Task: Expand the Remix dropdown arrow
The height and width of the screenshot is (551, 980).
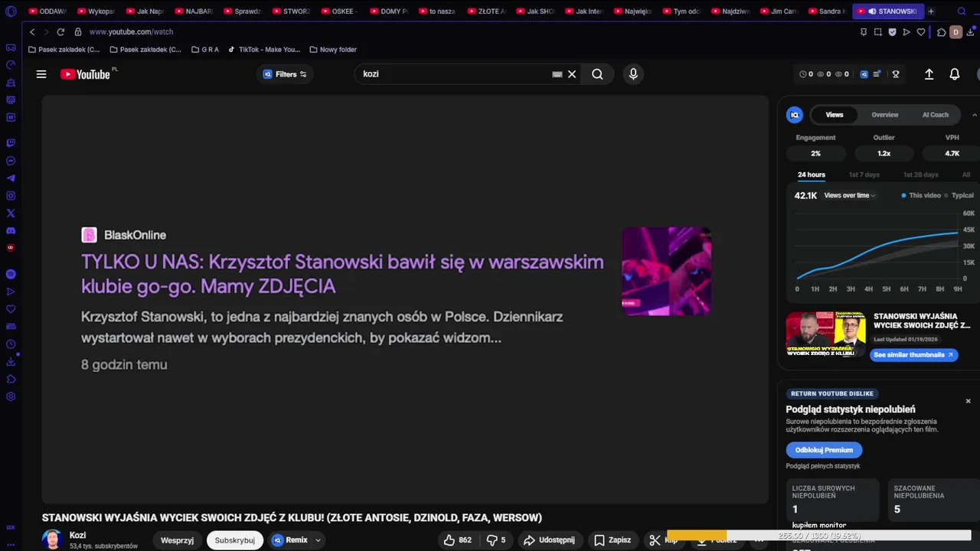Action: pyautogui.click(x=318, y=540)
